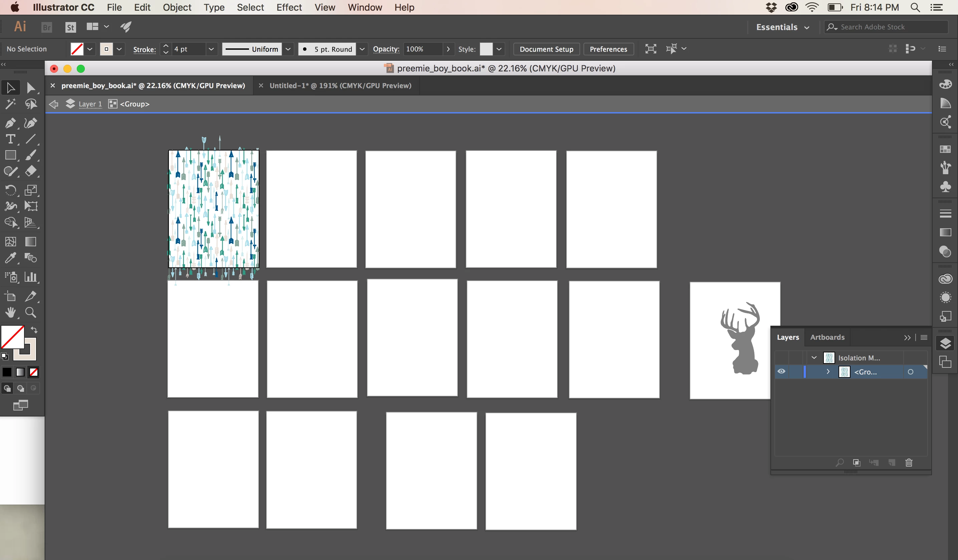Hide the <Gro...> layer visibility eye
This screenshot has height=560, width=958.
click(x=781, y=371)
